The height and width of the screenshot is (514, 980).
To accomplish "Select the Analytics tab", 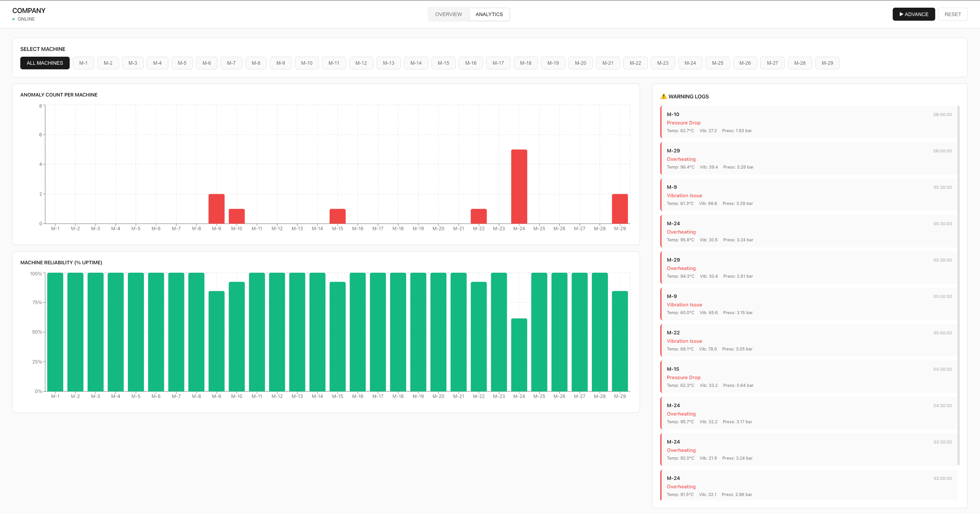I will tap(489, 14).
